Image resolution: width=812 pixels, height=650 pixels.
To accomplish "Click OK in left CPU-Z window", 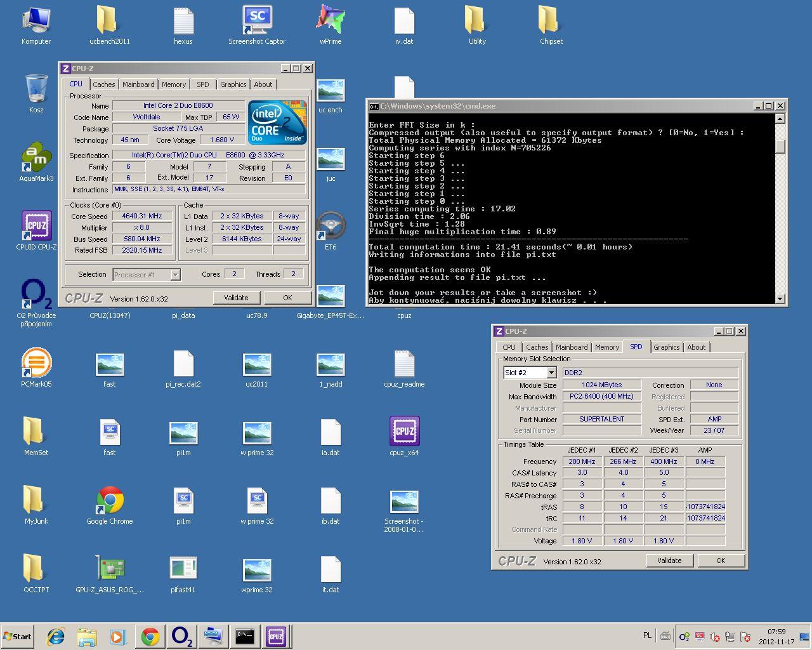I will point(287,298).
